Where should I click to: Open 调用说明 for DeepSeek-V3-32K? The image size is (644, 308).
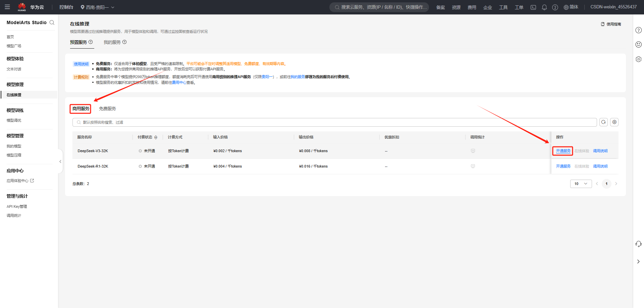coord(600,151)
